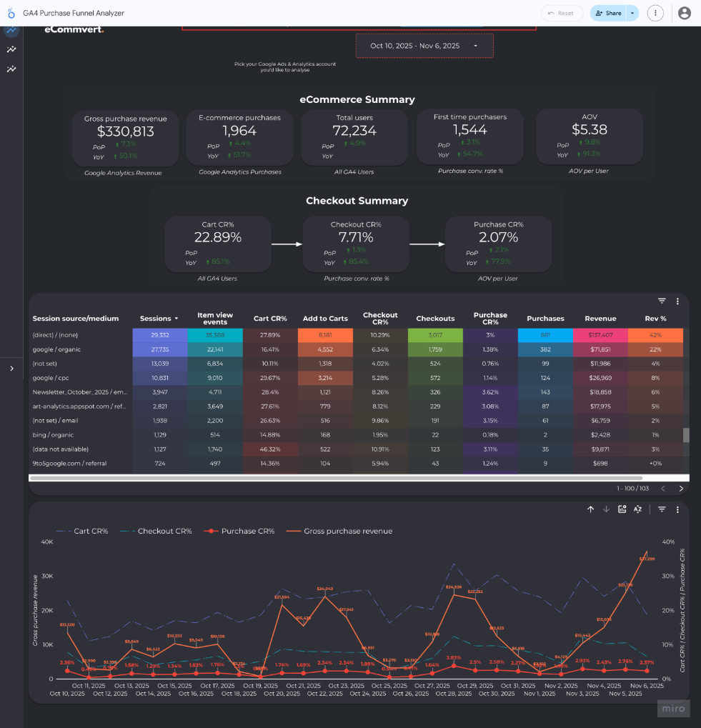Click the AOV $5.38 scorecard

590,136
